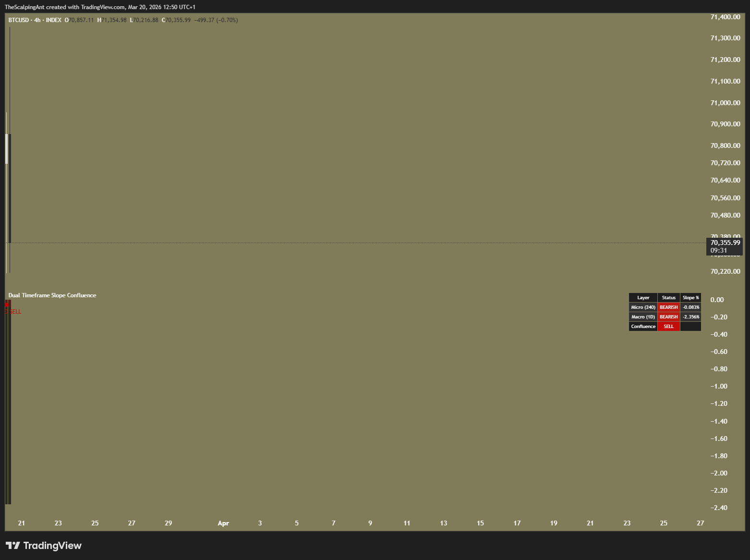Click the TradingView logo at the bottom
The height and width of the screenshot is (560, 750).
click(44, 546)
